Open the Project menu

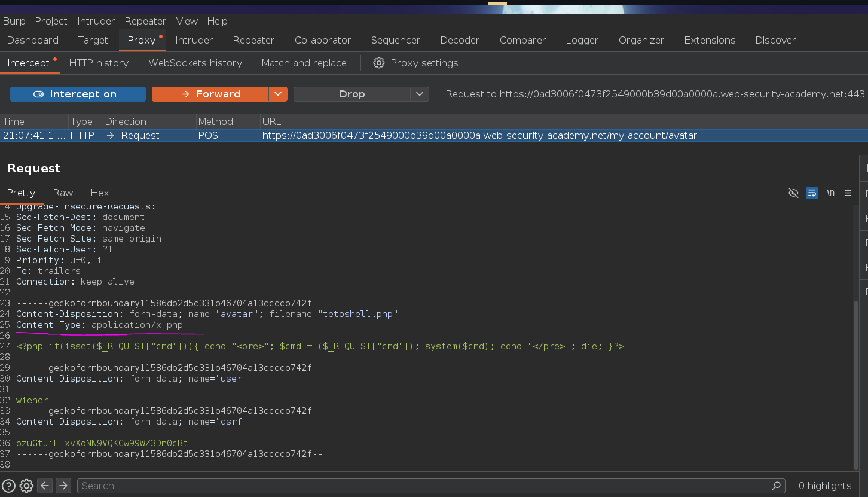tap(51, 21)
